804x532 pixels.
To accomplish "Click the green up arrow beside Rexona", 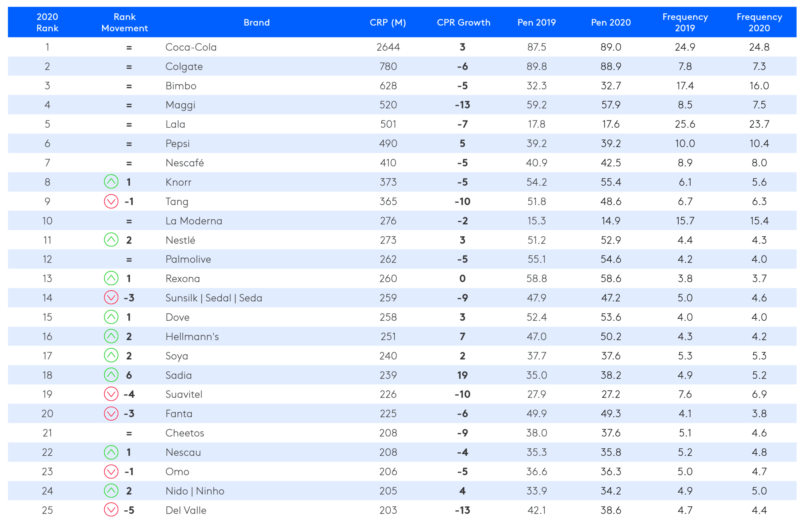I will [111, 278].
